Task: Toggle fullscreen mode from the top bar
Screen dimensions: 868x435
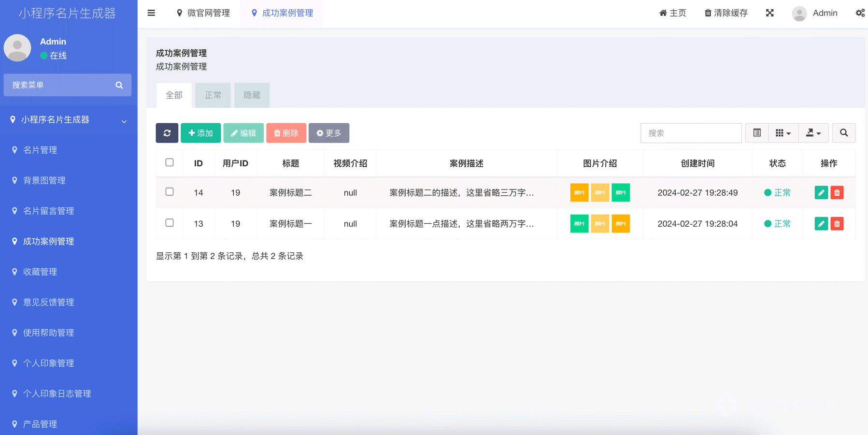Action: coord(769,13)
